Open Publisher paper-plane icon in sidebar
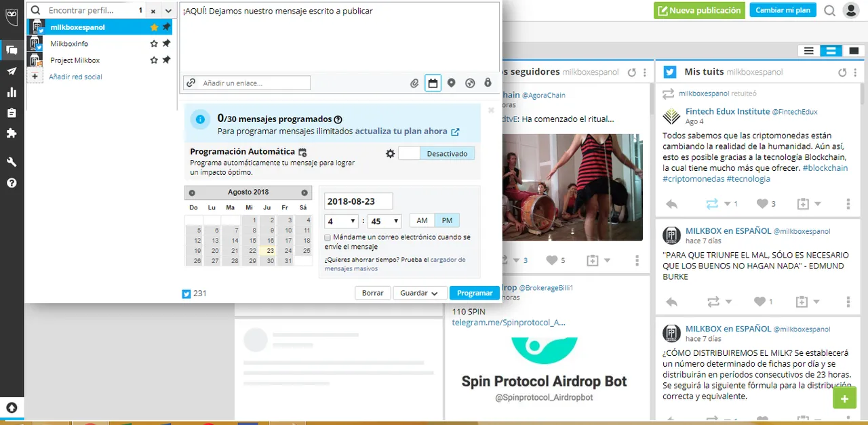Screen dimensions: 868x425 coord(12,71)
